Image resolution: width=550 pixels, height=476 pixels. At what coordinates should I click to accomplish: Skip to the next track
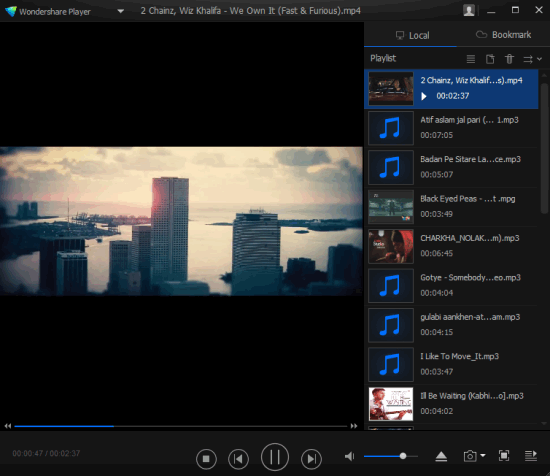coord(311,458)
